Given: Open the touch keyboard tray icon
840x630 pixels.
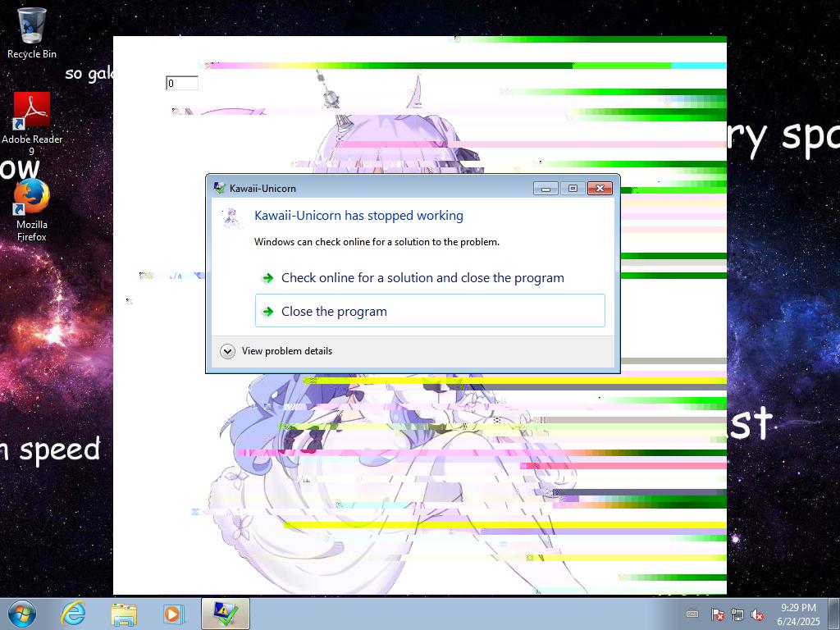Looking at the screenshot, I should [x=692, y=614].
